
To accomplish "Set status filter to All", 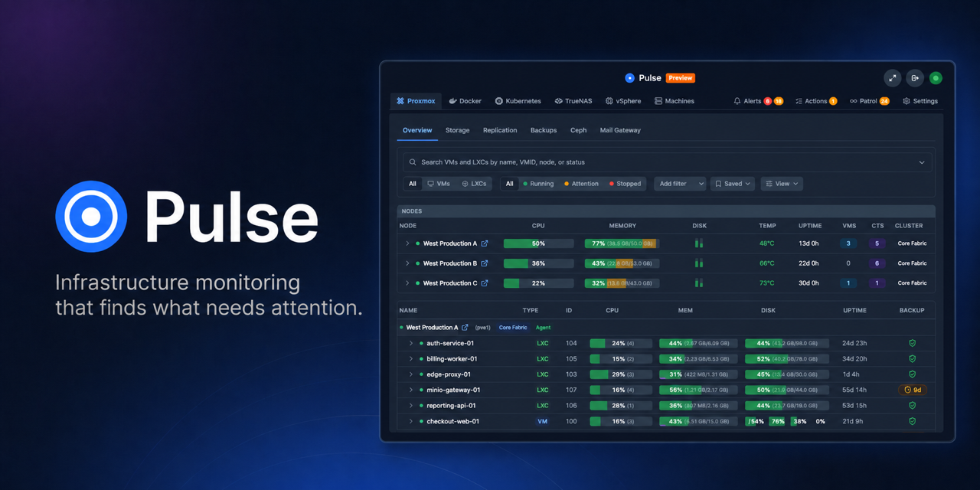I will [x=509, y=184].
